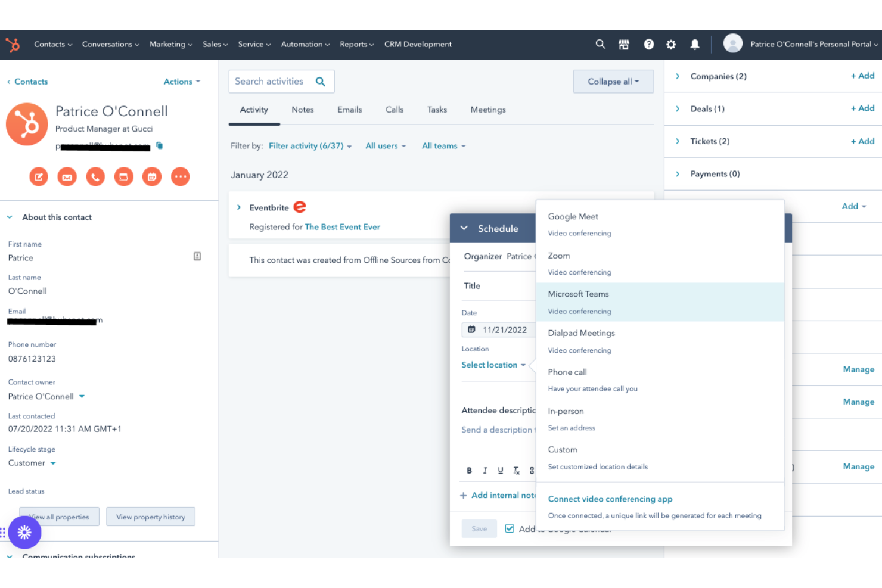Expand the Payments (0) section
The height and width of the screenshot is (588, 882).
point(678,174)
